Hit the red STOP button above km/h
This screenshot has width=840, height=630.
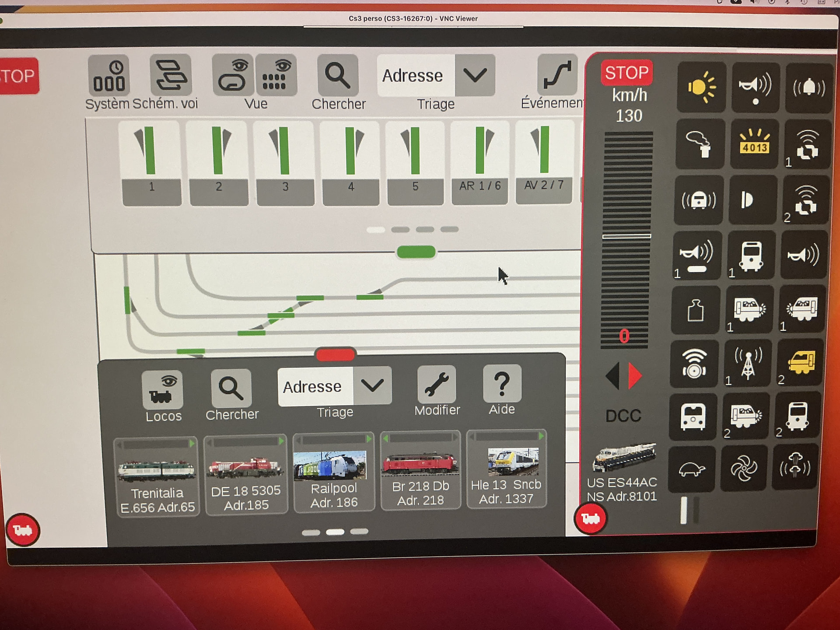626,73
